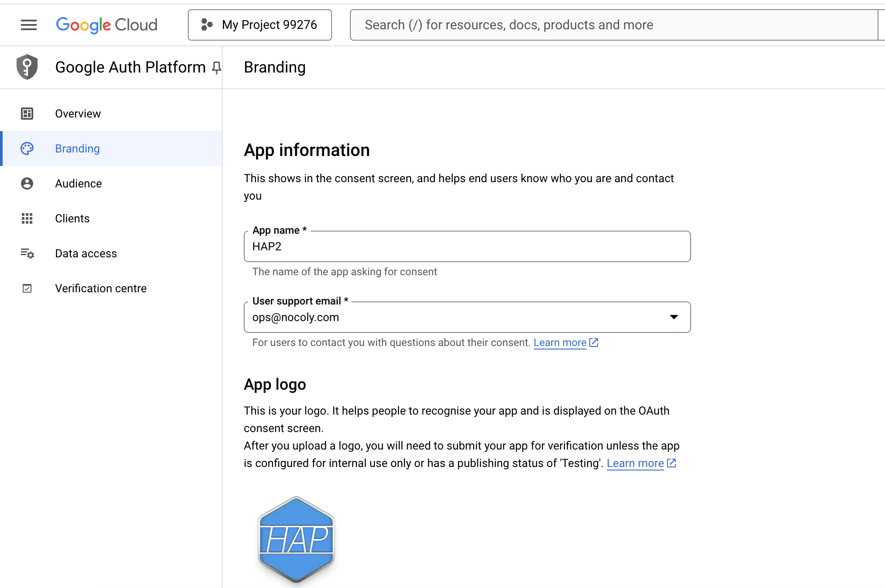Select Branding in the sidebar
The width and height of the screenshot is (885, 588).
click(111, 149)
